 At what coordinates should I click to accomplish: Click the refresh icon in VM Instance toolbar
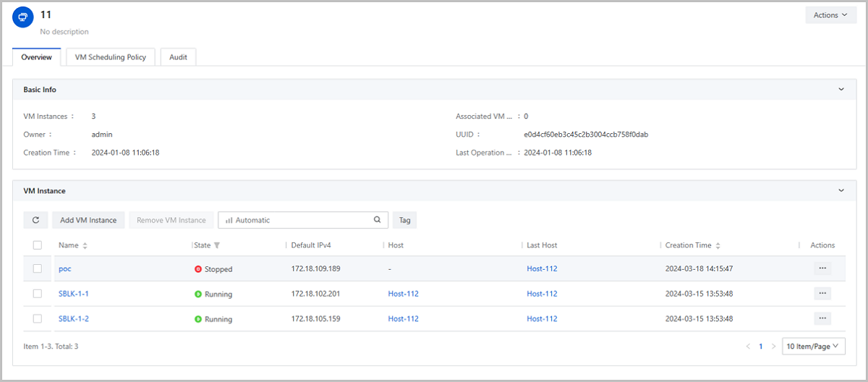coord(35,220)
